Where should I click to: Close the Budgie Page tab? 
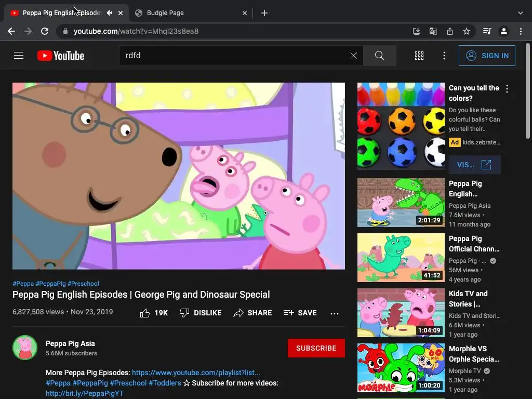(x=245, y=13)
